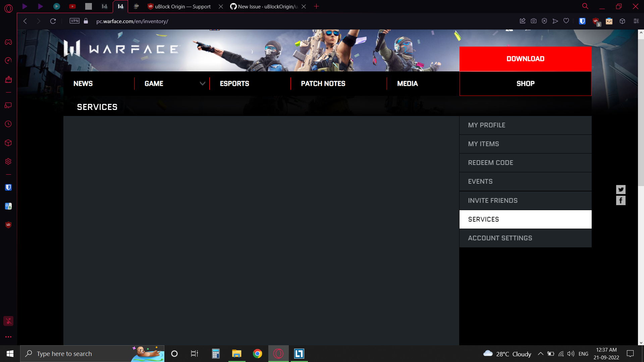Open the Bitwarden extension
Image resolution: width=644 pixels, height=362 pixels.
tap(582, 21)
